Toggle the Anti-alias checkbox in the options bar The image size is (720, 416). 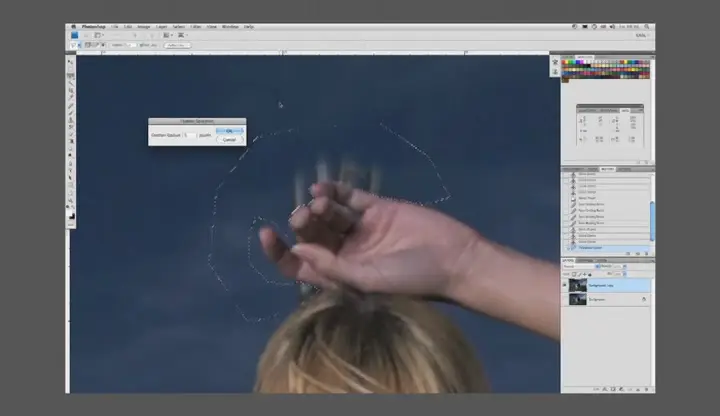pos(141,45)
